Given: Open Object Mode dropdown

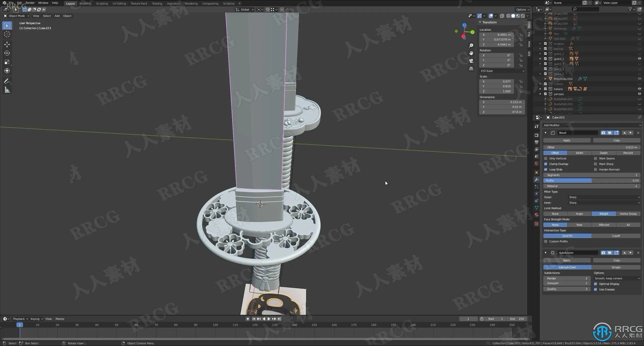Looking at the screenshot, I should [16, 16].
